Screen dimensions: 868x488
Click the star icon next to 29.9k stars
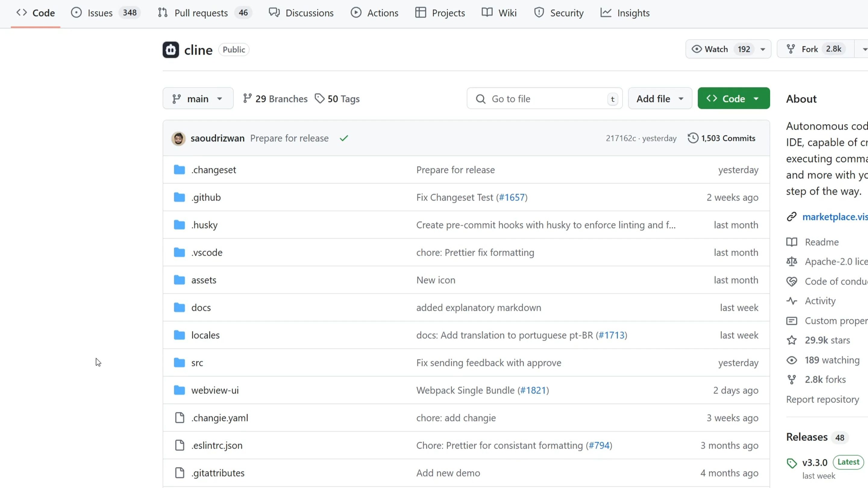[791, 340]
